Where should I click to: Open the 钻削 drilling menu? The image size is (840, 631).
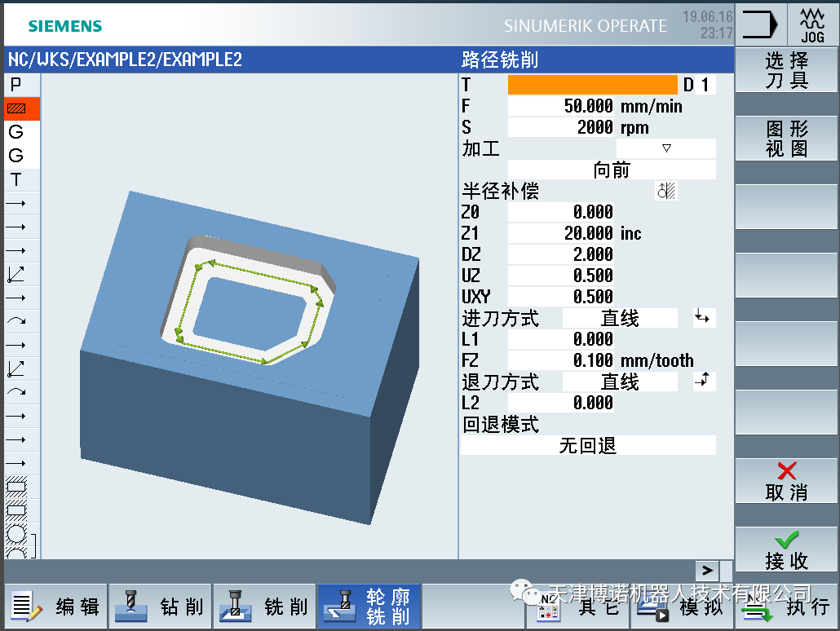click(160, 607)
